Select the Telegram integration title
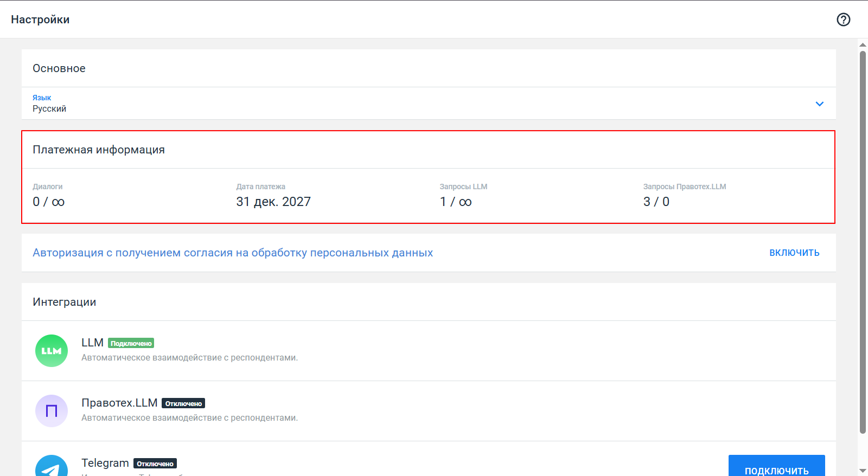This screenshot has width=868, height=476. point(105,463)
